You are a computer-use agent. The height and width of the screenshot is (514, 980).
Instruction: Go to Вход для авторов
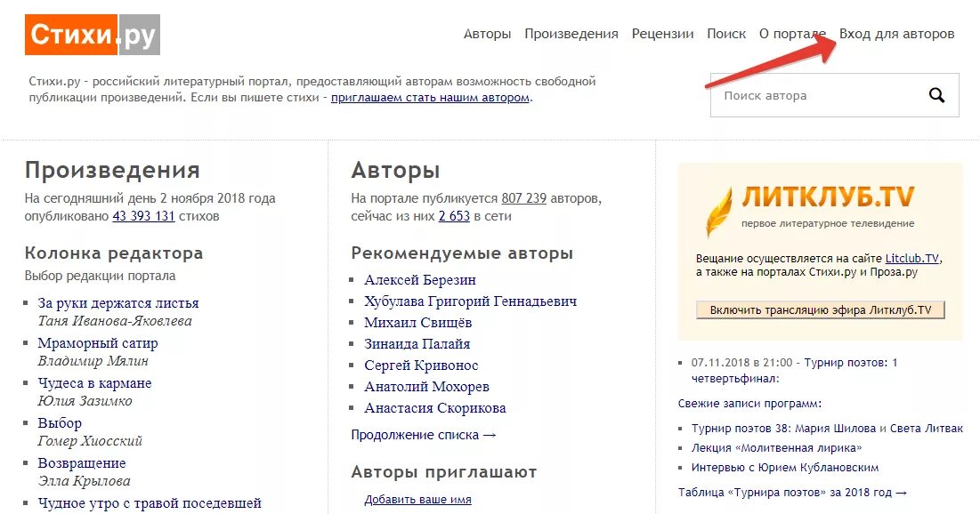coord(897,34)
